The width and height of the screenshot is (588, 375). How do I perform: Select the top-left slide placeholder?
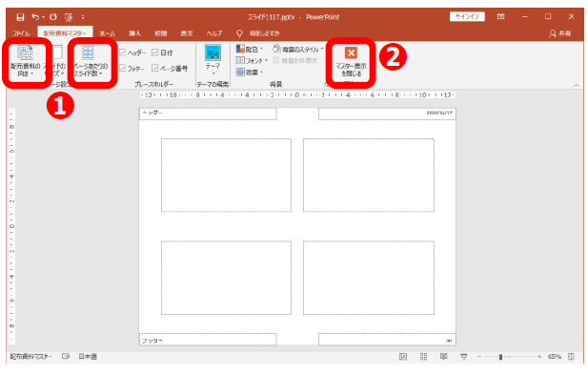pos(226,176)
